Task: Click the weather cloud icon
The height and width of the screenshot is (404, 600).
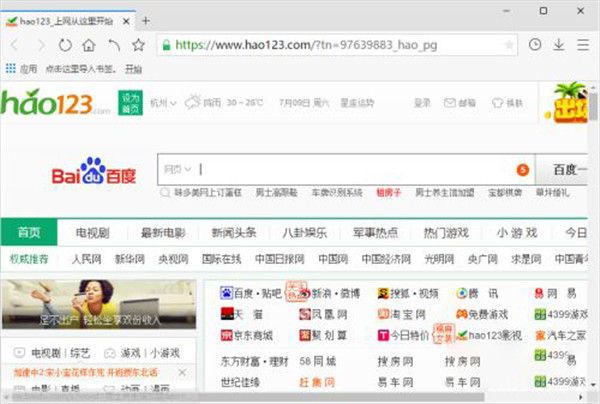Action: point(192,102)
